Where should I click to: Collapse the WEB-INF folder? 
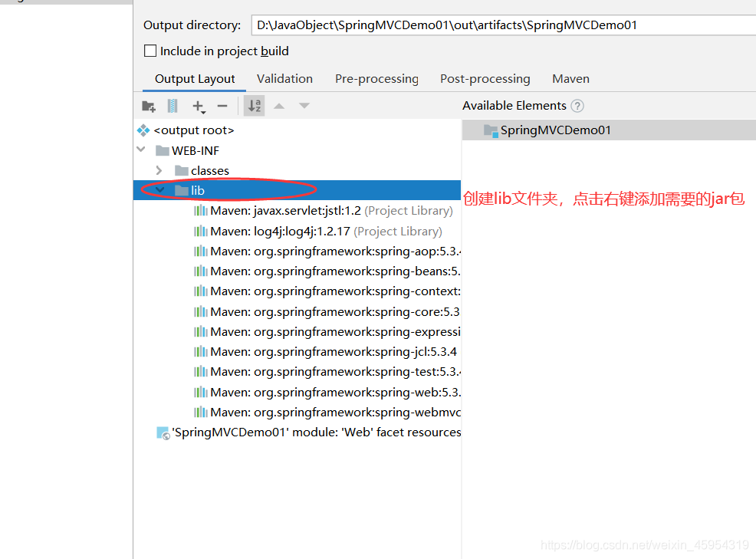tap(141, 150)
